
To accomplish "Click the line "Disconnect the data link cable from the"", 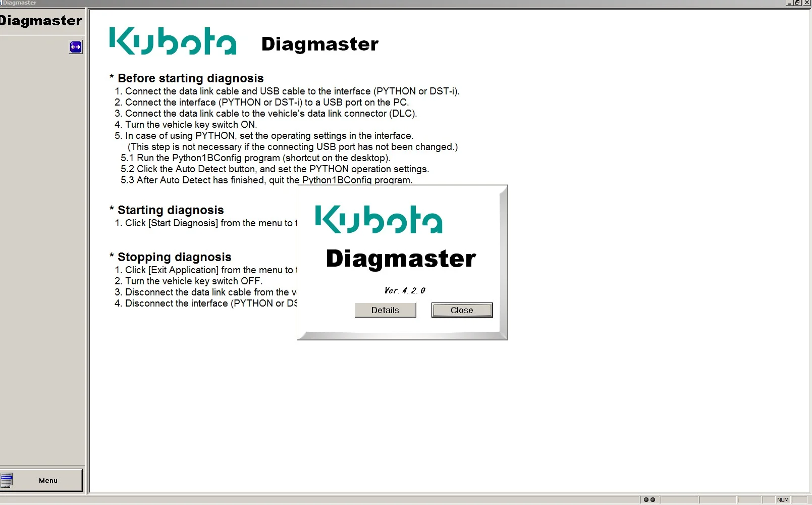I will (206, 292).
